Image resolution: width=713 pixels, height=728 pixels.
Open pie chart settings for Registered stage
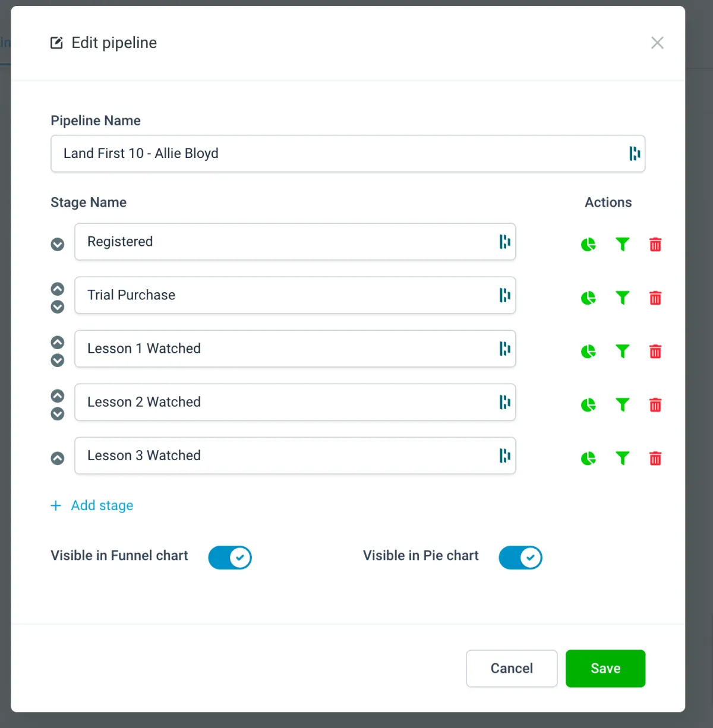pos(588,245)
